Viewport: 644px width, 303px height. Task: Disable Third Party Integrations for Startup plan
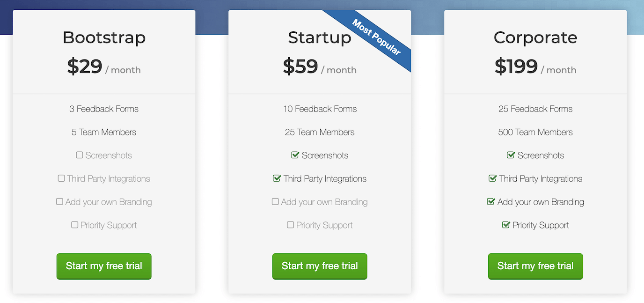tap(277, 178)
